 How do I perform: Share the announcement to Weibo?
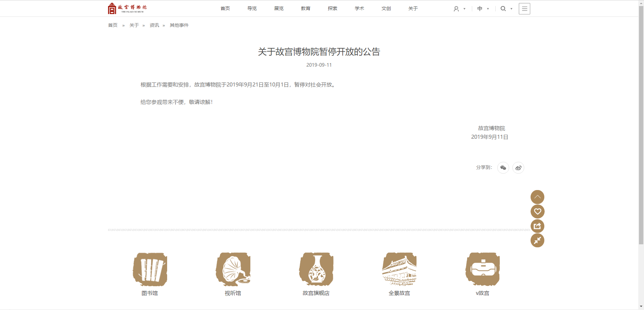(x=518, y=168)
